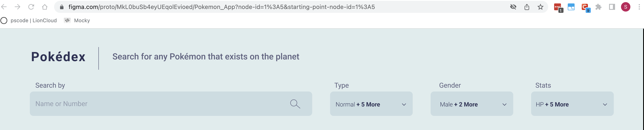Screen dimensions: 644x130
Task: Click the figma.com URL in address bar
Action: [221, 7]
